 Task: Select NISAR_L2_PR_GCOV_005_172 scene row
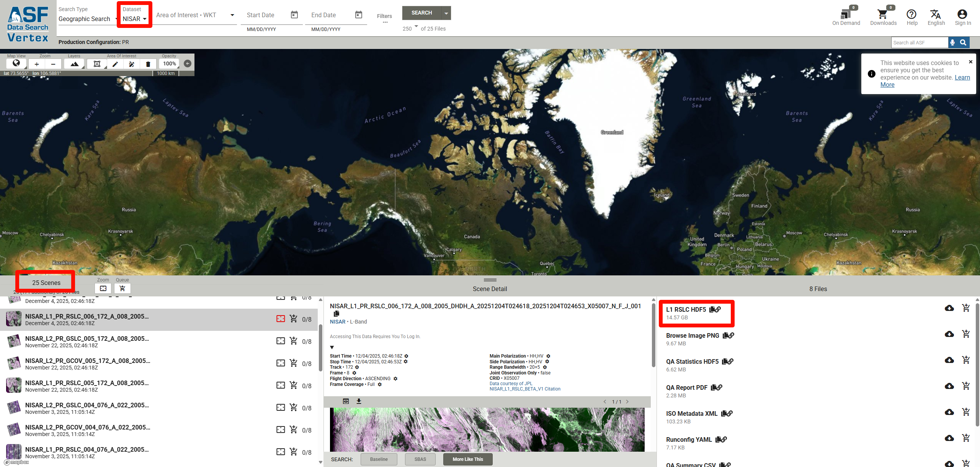click(x=159, y=364)
